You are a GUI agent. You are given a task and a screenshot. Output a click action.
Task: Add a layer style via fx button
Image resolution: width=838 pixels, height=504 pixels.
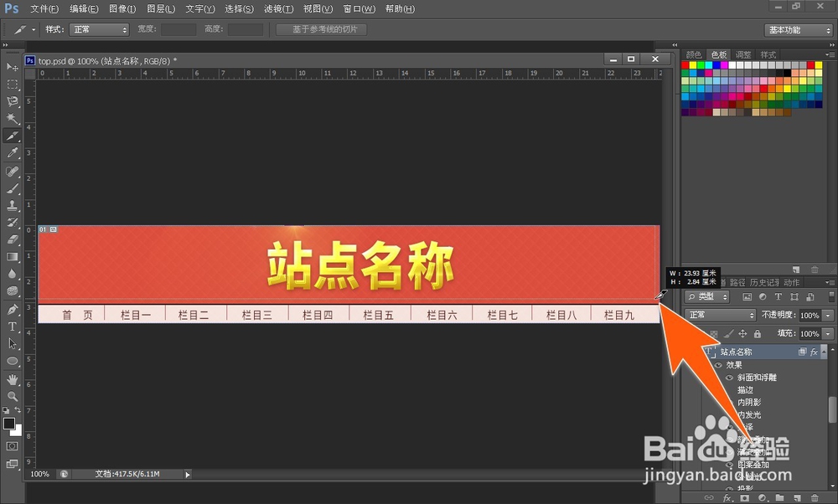[x=727, y=497]
